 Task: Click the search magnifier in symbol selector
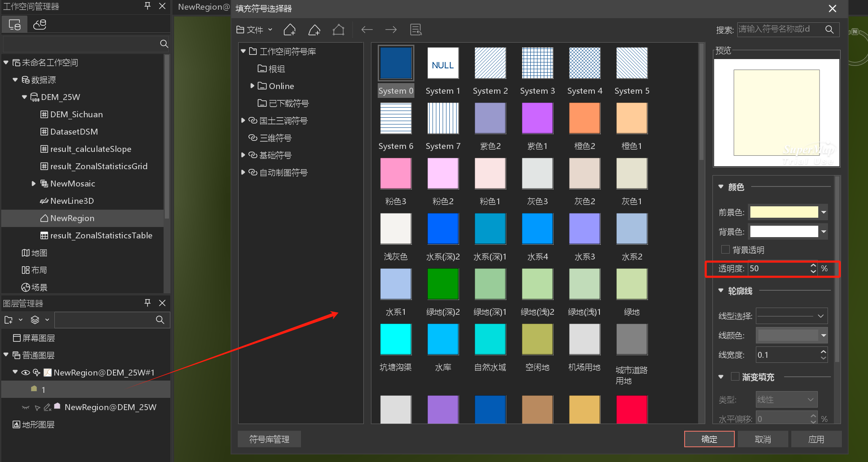(829, 30)
